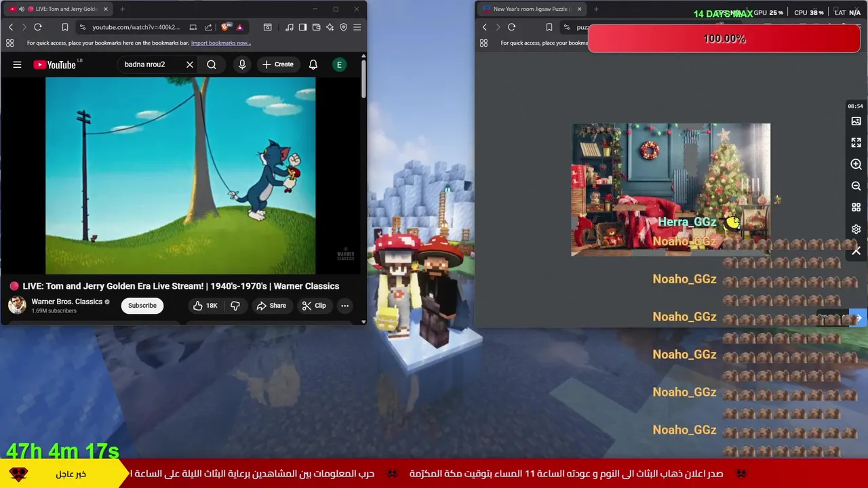Zoom out of the puzzle
Screen dimensions: 868x488
[x=856, y=186]
